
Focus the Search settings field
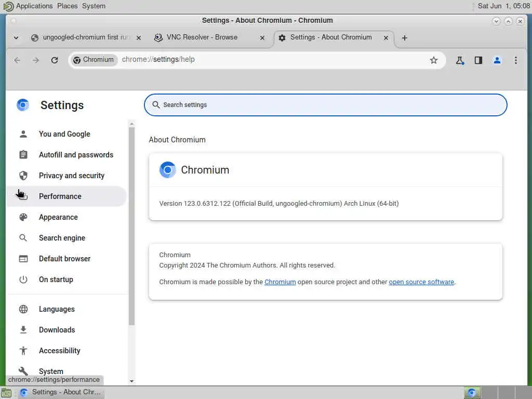point(325,105)
